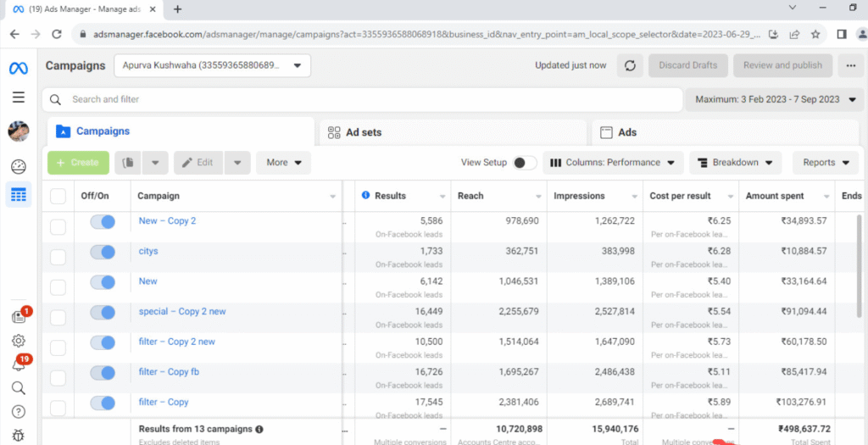Open the Breakdown dropdown
This screenshot has width=868, height=445.
(x=735, y=163)
